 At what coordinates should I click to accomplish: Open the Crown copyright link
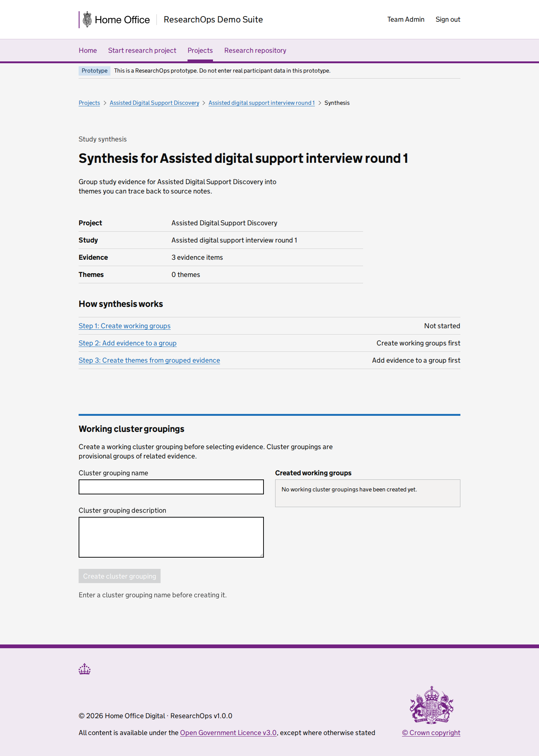pos(431,733)
